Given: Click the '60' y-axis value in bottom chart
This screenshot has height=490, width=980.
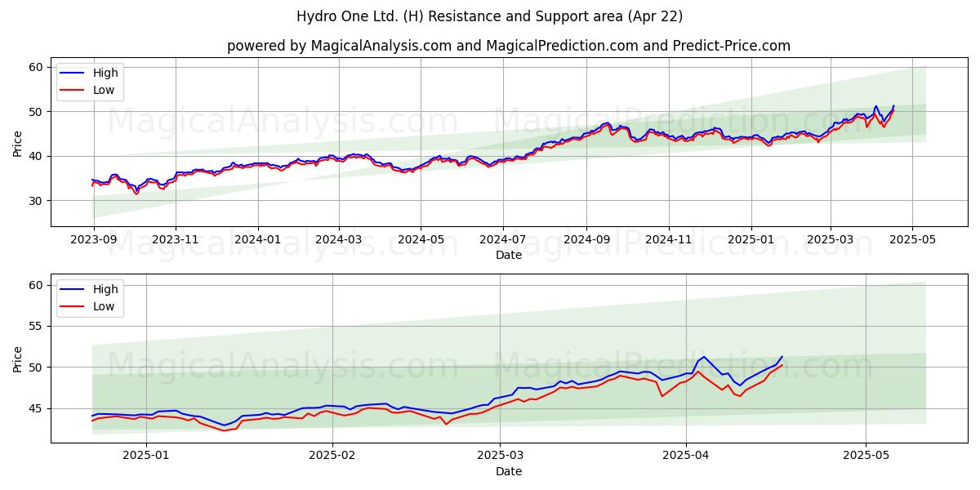Looking at the screenshot, I should click(38, 285).
